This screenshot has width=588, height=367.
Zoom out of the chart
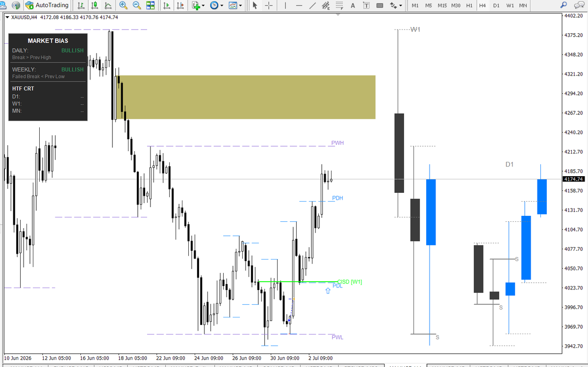[x=136, y=5]
